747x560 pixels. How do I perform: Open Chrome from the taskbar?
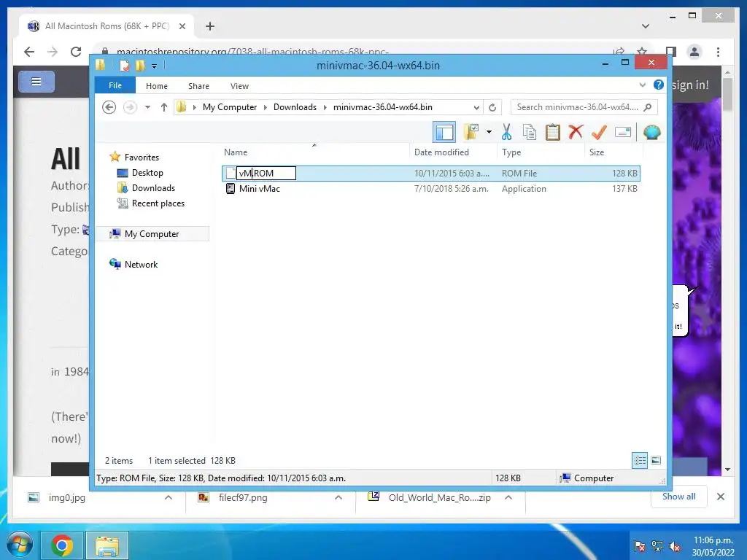[x=62, y=545]
